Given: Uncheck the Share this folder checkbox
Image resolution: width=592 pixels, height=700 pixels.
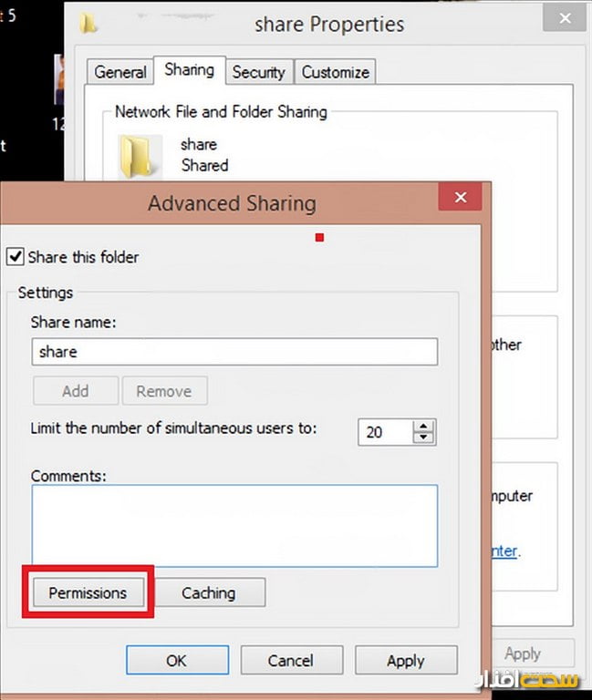Looking at the screenshot, I should (16, 257).
